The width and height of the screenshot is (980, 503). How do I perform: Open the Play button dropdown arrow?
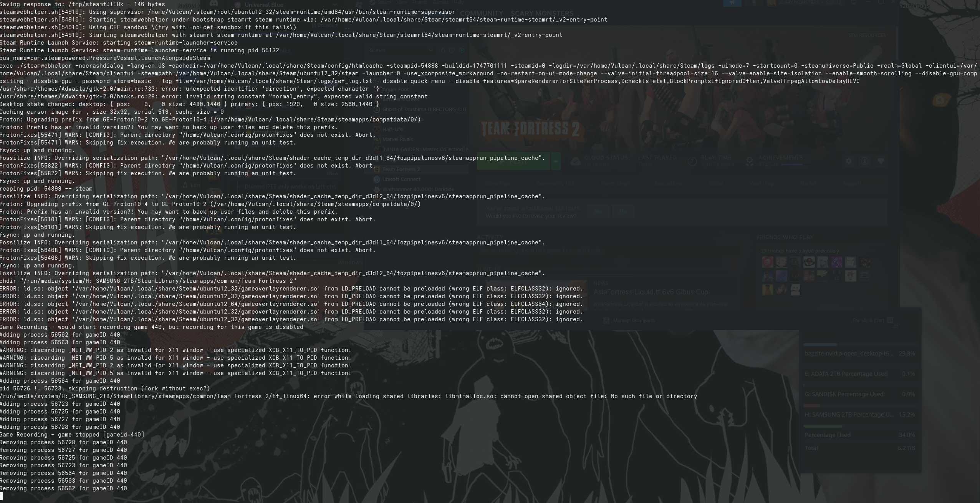[x=556, y=161]
